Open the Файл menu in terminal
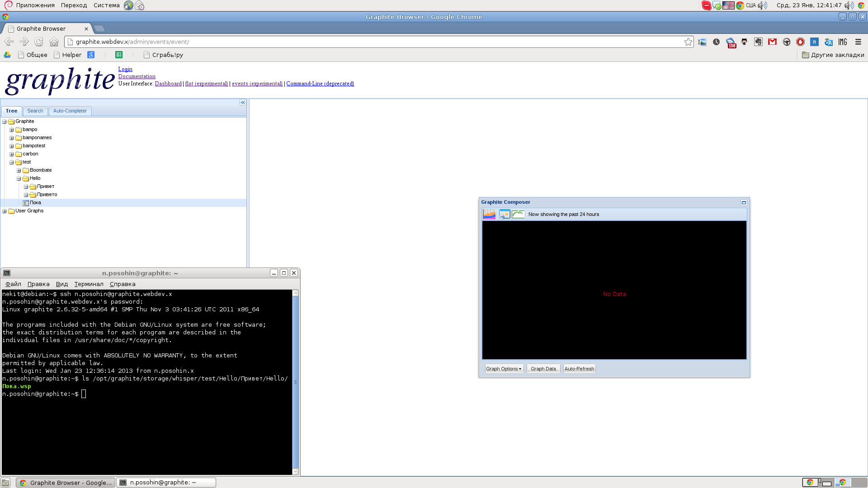 point(14,284)
